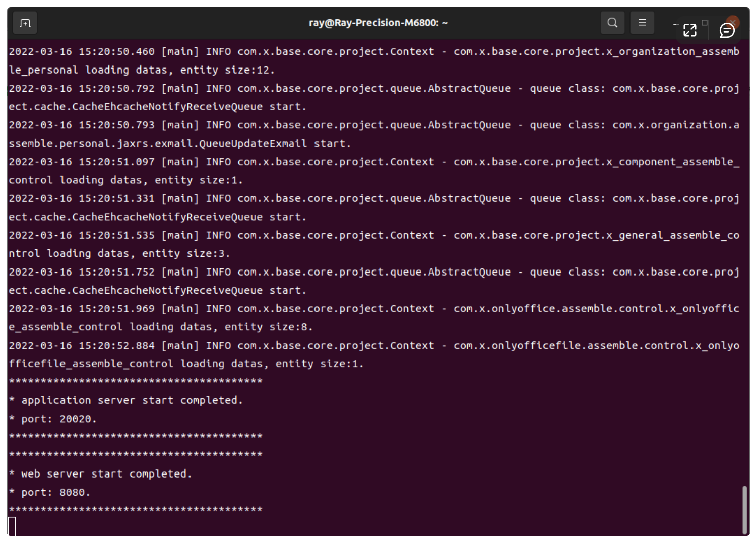This screenshot has width=756, height=542.
Task: Click the ray@Ray-Precision-M6800 title bar text
Action: [x=378, y=23]
